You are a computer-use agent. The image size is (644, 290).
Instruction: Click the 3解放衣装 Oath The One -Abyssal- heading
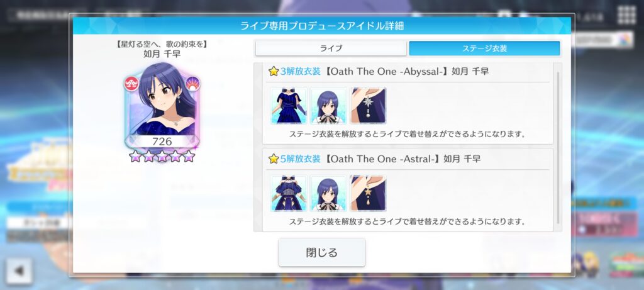click(379, 72)
